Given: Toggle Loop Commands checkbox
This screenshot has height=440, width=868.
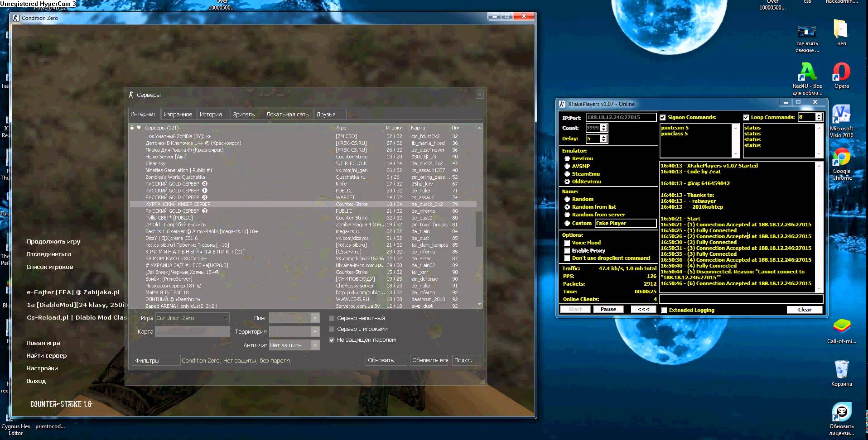Looking at the screenshot, I should [746, 117].
